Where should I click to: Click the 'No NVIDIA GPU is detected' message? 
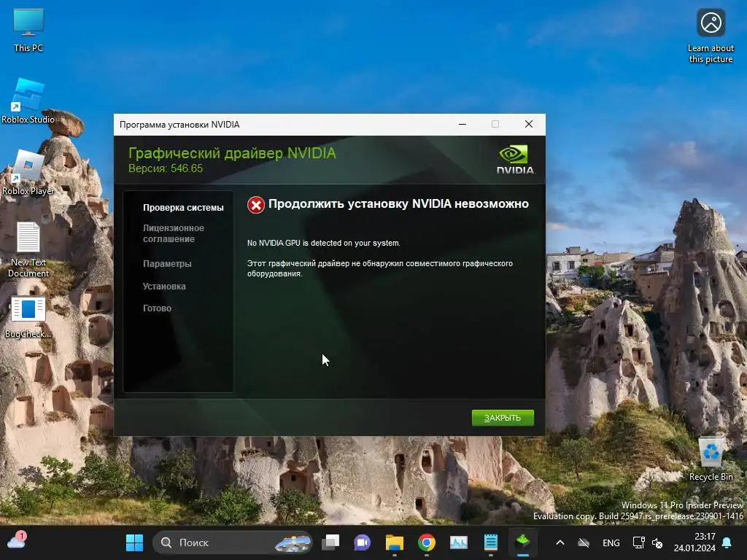point(323,243)
